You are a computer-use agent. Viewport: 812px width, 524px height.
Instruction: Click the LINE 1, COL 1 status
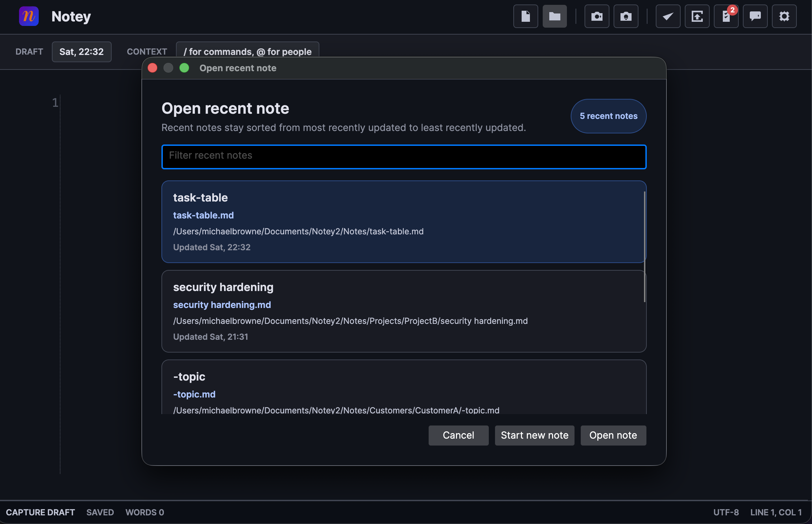pos(776,512)
